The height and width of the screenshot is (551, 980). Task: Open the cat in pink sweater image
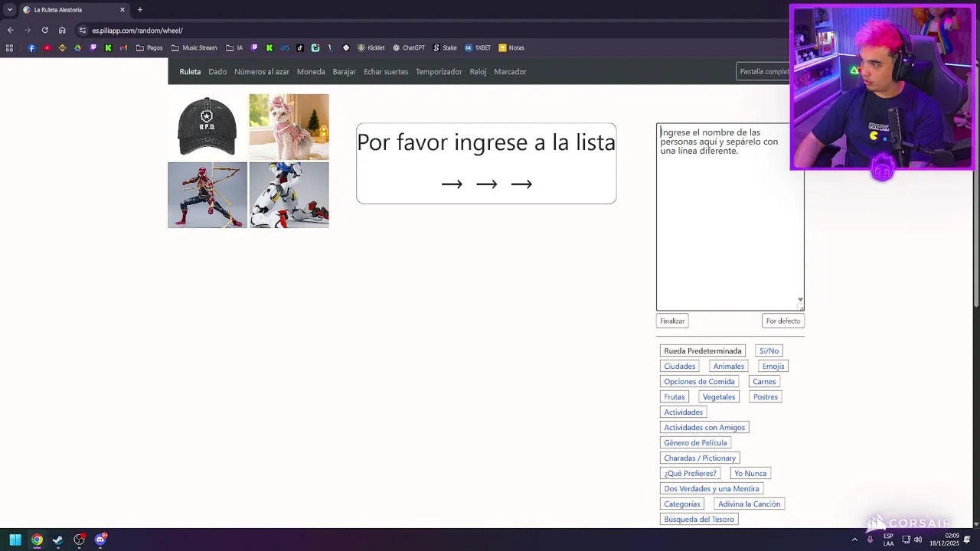(289, 127)
